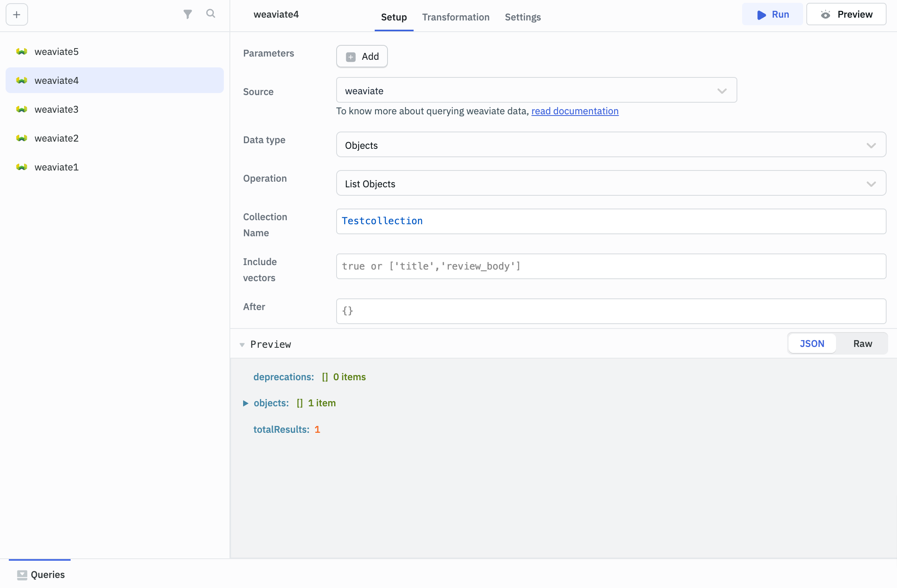This screenshot has width=897, height=588.
Task: Click the Add plus icon for Parameters
Action: coord(351,57)
